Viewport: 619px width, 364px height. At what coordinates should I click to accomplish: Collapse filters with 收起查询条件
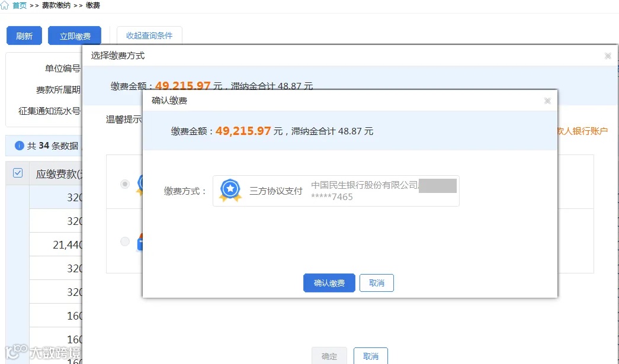coord(149,36)
